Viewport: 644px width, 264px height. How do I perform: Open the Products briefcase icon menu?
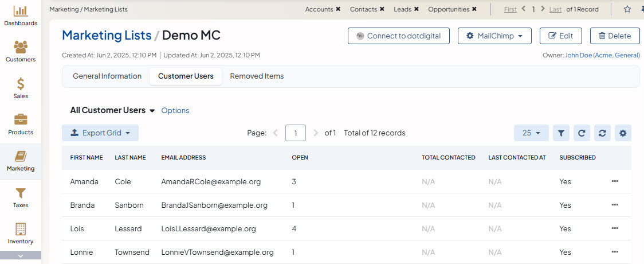pos(20,125)
